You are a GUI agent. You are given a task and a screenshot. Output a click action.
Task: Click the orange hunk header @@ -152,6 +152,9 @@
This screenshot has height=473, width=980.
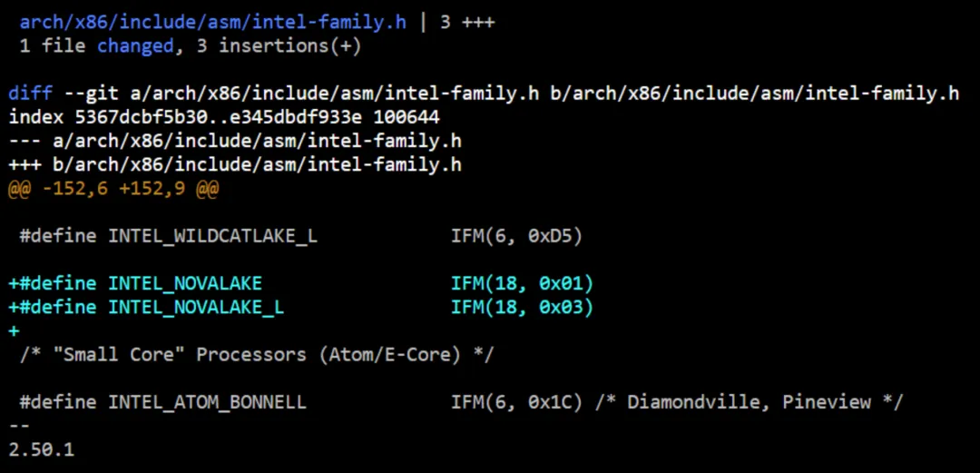pyautogui.click(x=113, y=188)
